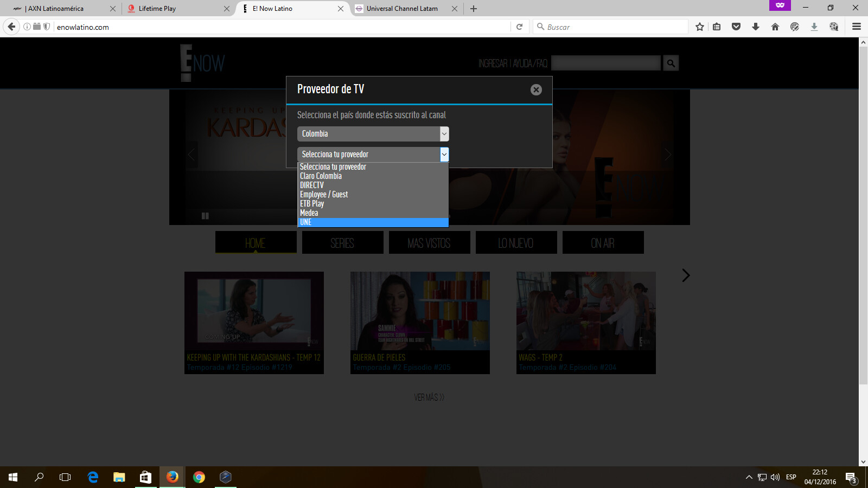The width and height of the screenshot is (868, 488).
Task: Bookmark this page with the star icon
Action: point(700,27)
